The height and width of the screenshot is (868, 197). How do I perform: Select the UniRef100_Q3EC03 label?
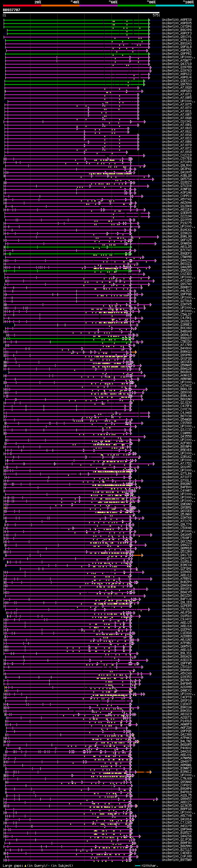(177, 81)
